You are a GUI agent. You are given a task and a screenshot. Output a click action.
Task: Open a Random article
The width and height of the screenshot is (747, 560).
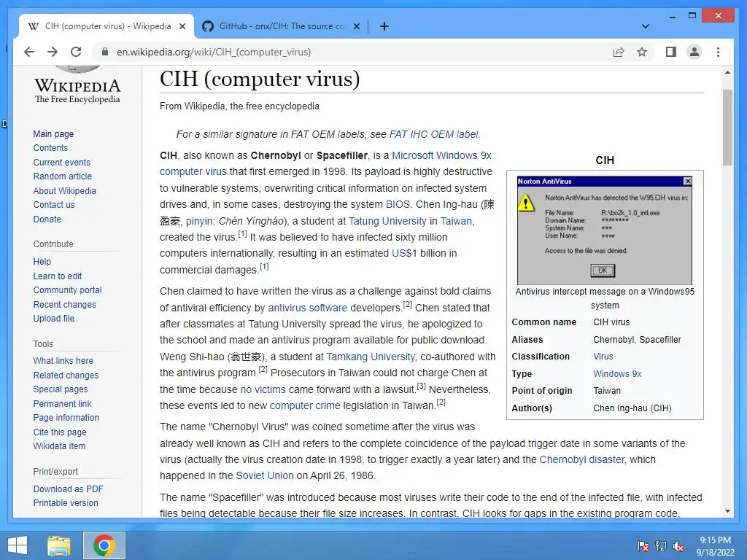point(63,176)
